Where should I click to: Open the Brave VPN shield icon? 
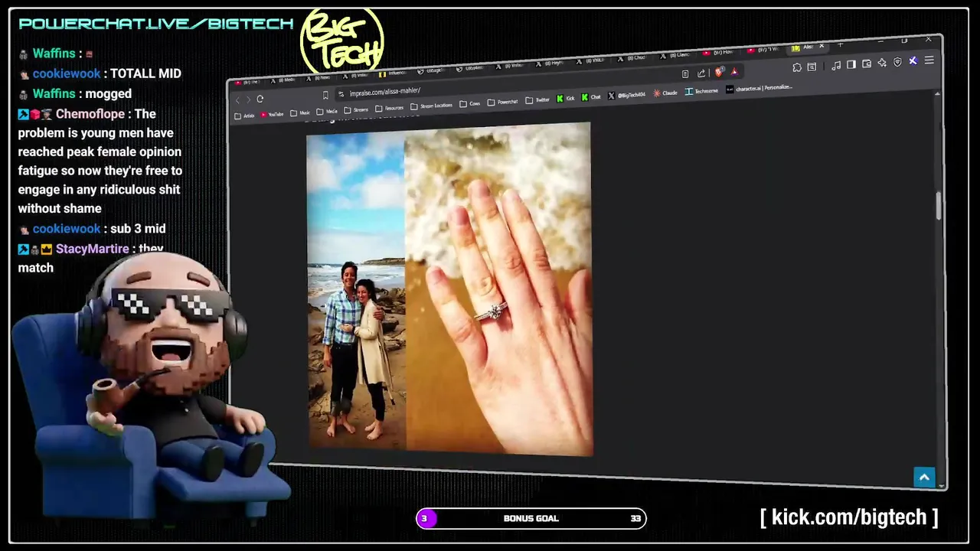[897, 61]
